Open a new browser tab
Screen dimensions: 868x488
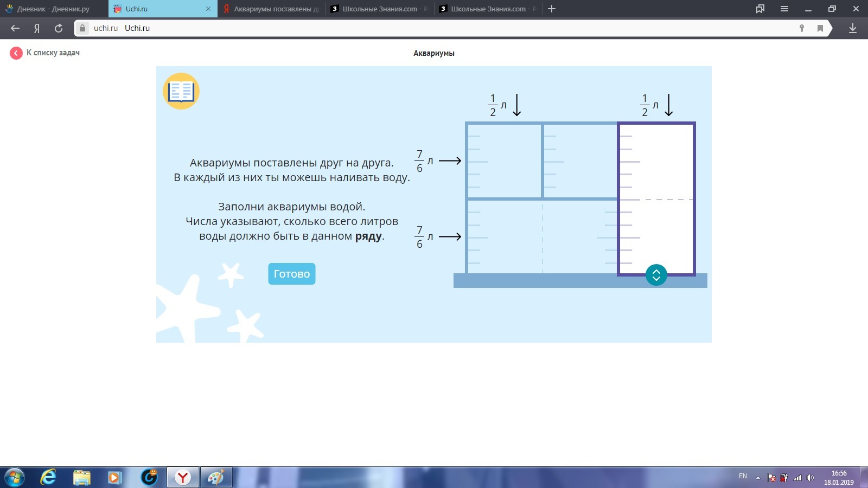click(x=552, y=9)
